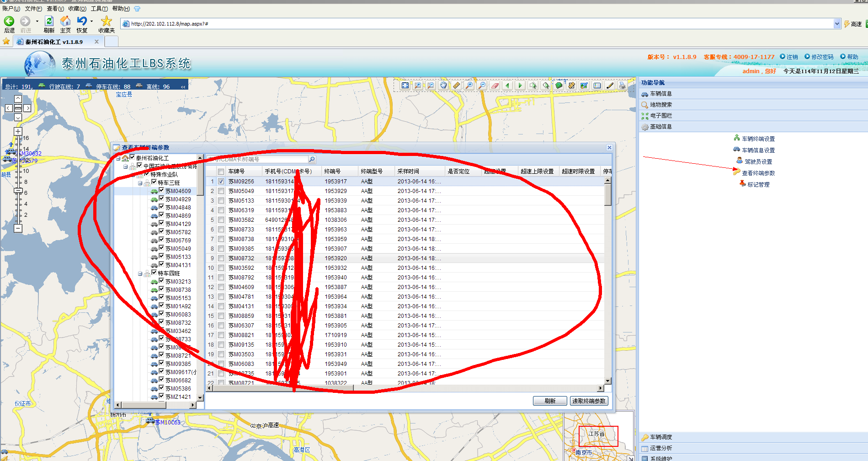Switch to 泰州石油化工 v1.1.8.9 tab

(58, 42)
